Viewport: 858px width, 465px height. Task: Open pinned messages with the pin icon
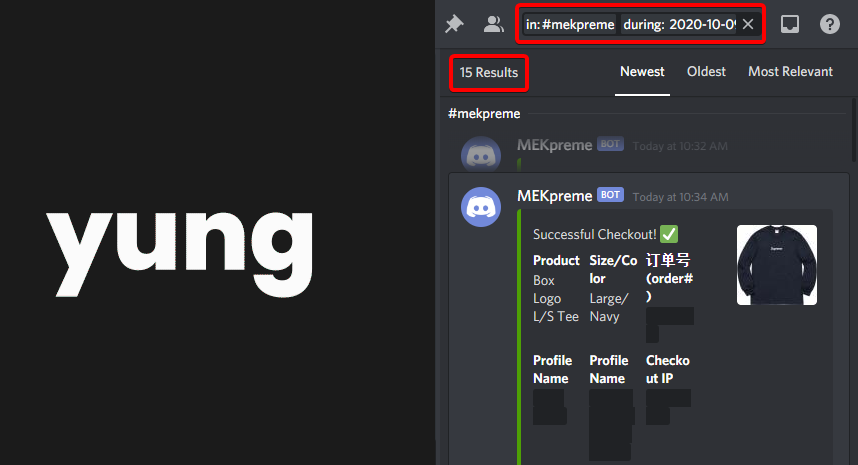(x=454, y=24)
